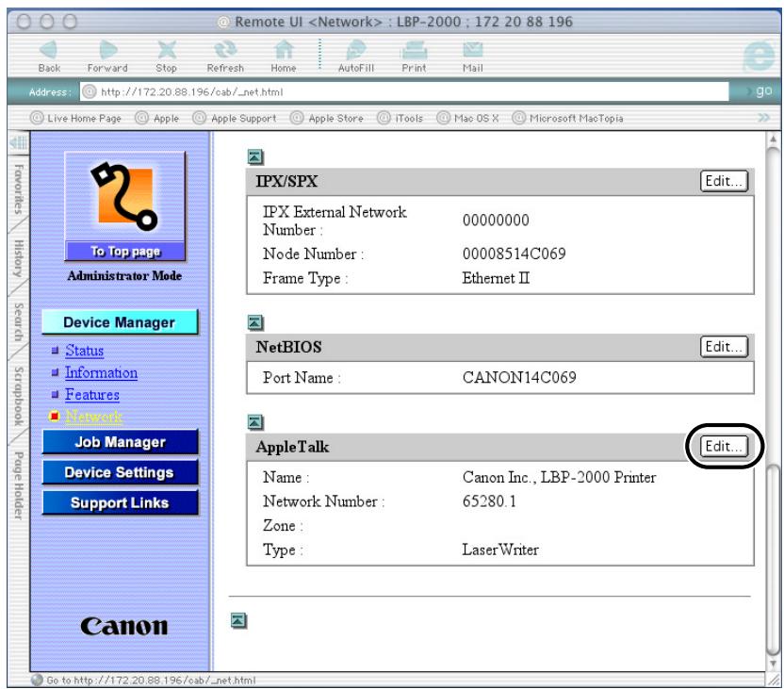Open the Job Manager menu
784x689 pixels.
coord(120,442)
